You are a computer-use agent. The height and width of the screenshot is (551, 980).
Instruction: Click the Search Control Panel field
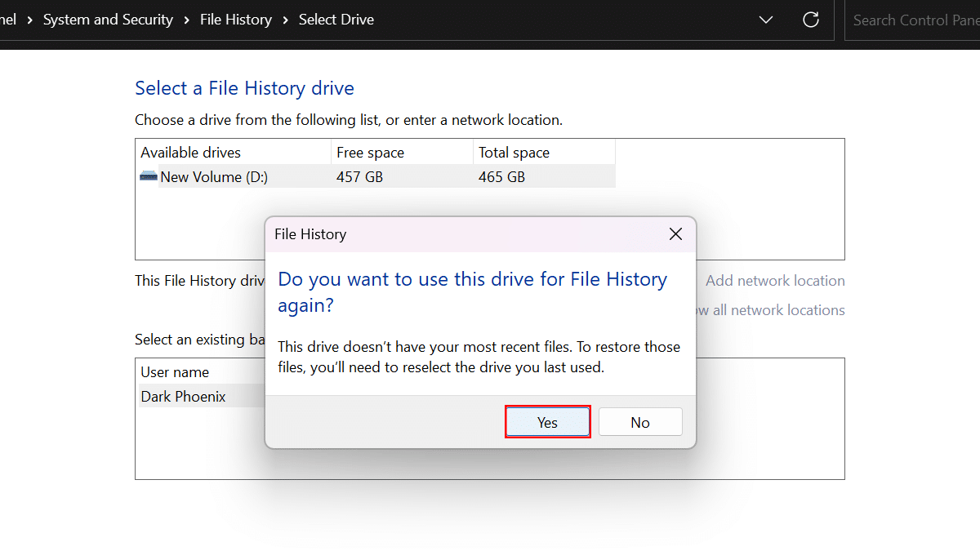click(x=915, y=20)
